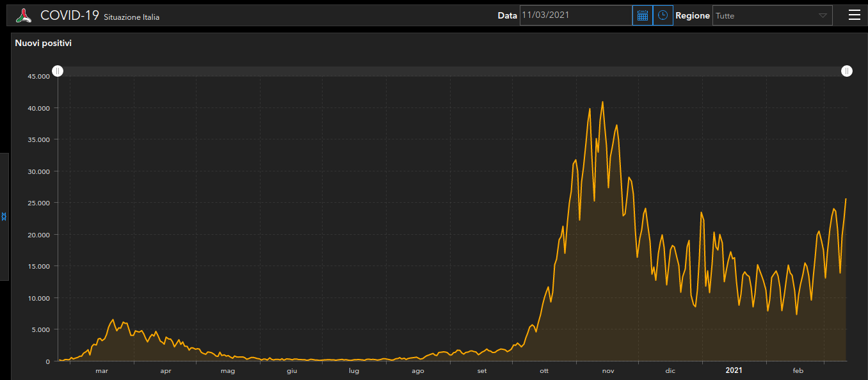
Task: Click the mar label on the x-axis
Action: click(x=102, y=371)
